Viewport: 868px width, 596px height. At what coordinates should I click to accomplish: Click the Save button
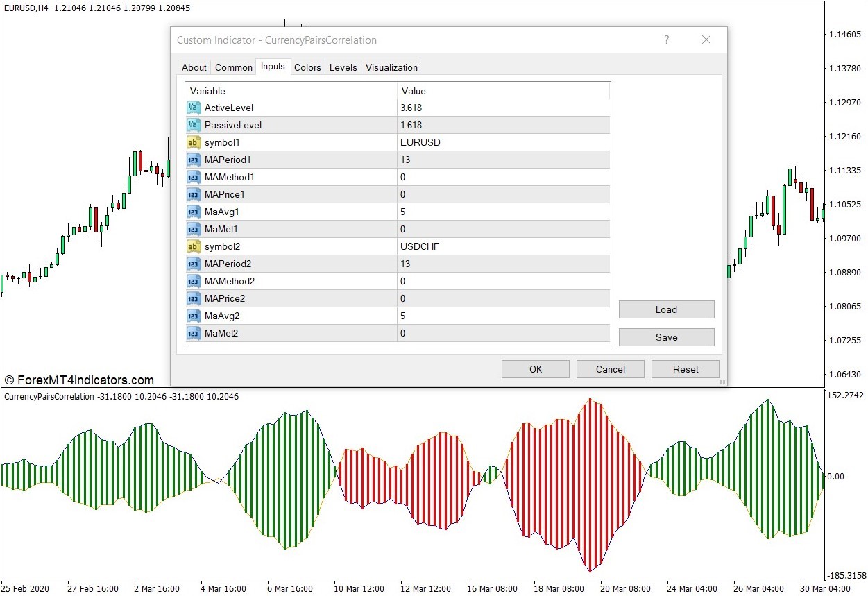click(666, 337)
